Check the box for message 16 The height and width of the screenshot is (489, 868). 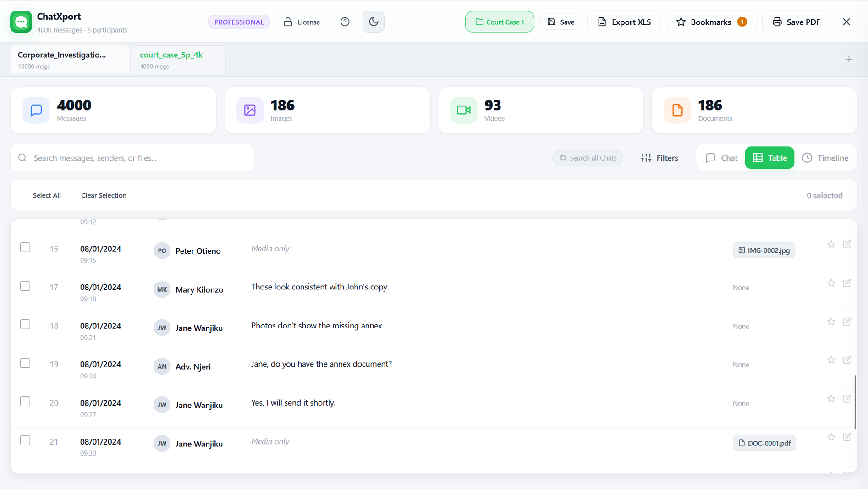[25, 247]
